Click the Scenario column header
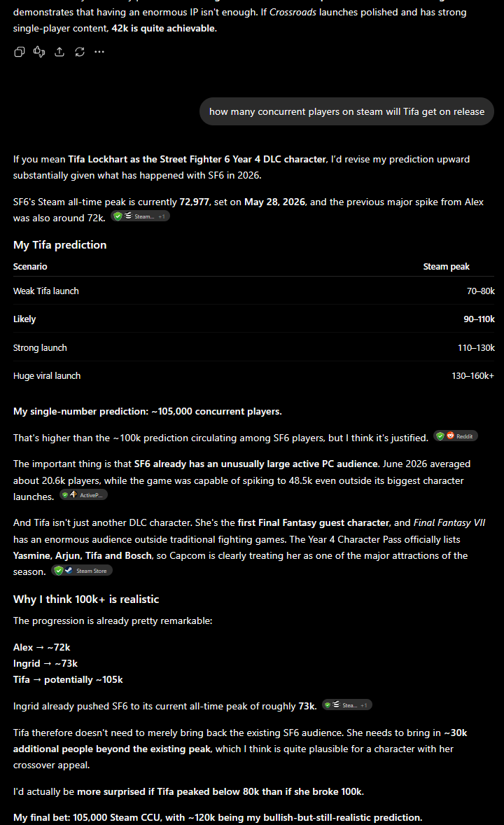This screenshot has width=504, height=825. 30,267
